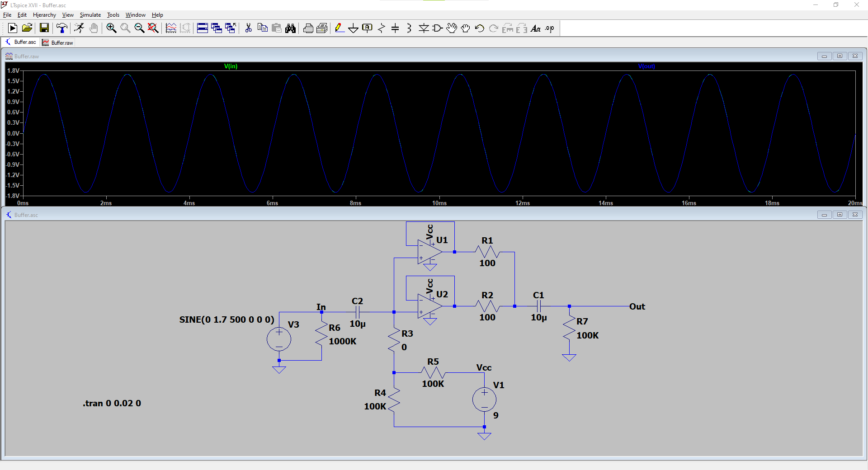This screenshot has height=470, width=868.
Task: Click the Place Ground tool
Action: point(353,28)
